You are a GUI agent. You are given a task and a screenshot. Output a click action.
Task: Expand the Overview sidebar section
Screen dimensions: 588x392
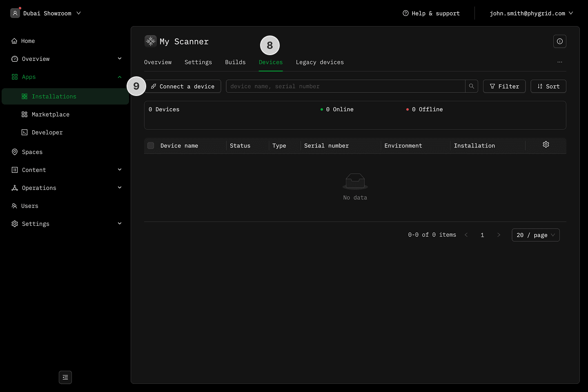120,59
